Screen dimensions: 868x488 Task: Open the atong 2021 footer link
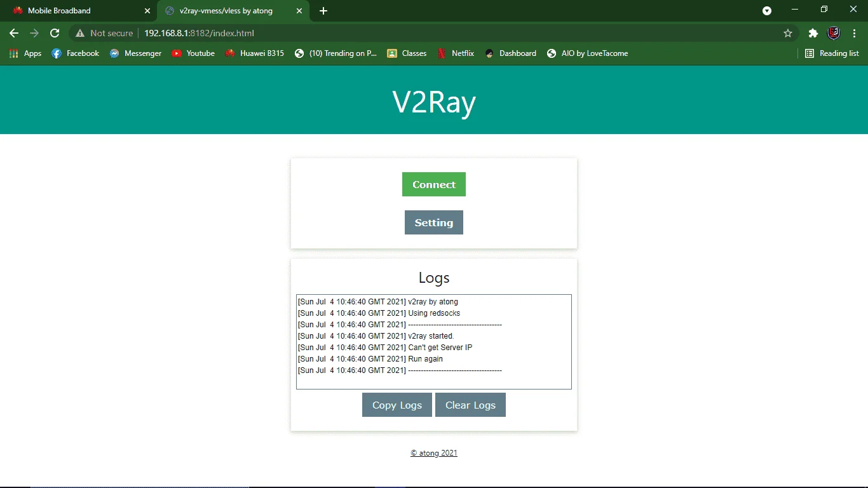434,453
